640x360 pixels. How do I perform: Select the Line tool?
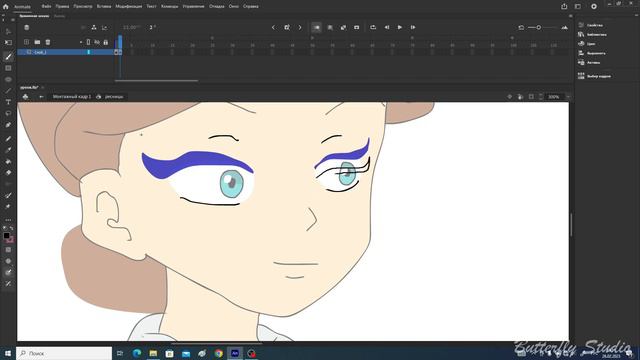[x=8, y=91]
